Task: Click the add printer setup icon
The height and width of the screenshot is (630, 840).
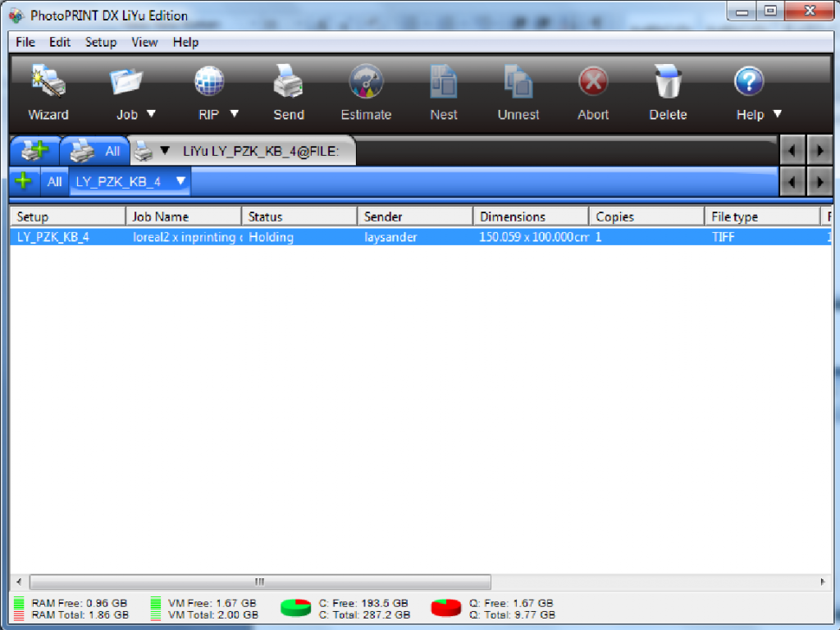Action: 34,151
